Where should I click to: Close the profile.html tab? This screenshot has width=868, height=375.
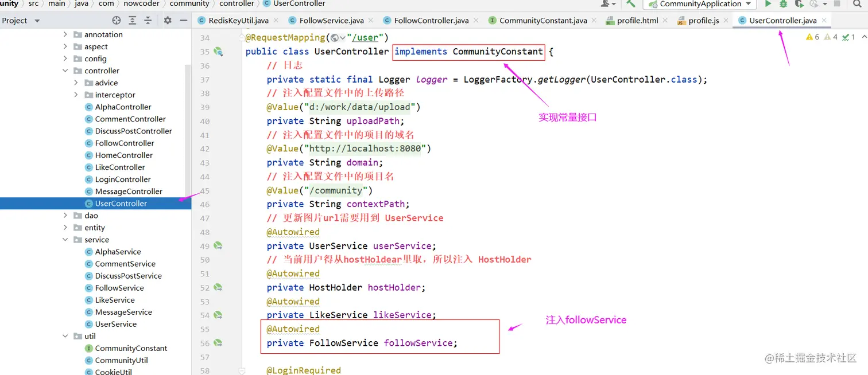click(665, 20)
